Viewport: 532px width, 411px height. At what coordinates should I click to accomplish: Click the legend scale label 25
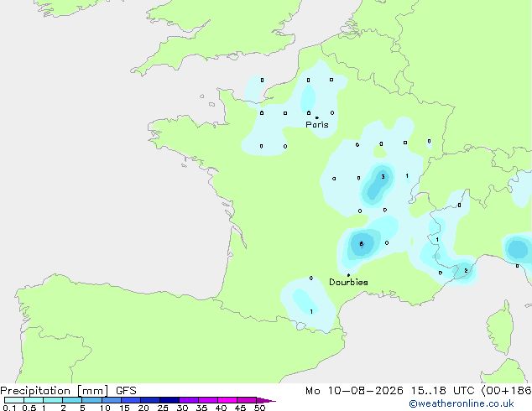coord(163,408)
